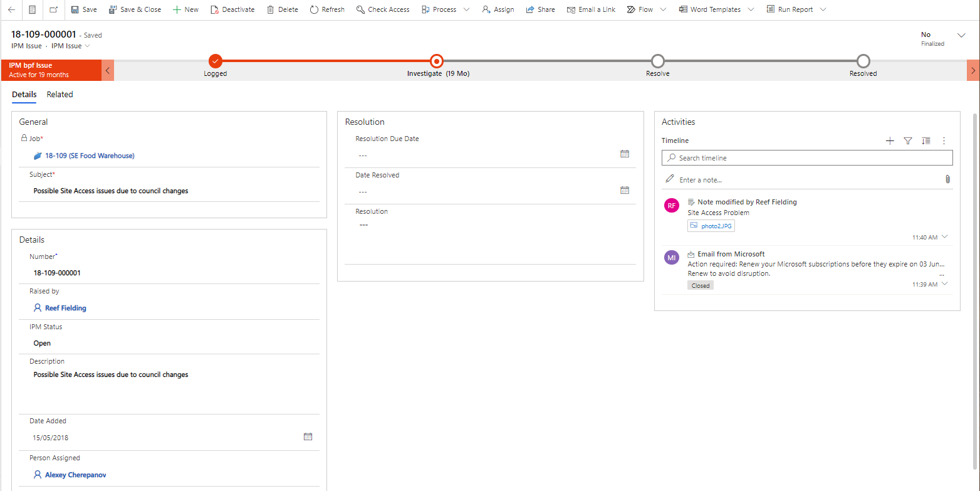Open the Reef Fielding contact link
The width and height of the screenshot is (980, 491).
point(65,307)
